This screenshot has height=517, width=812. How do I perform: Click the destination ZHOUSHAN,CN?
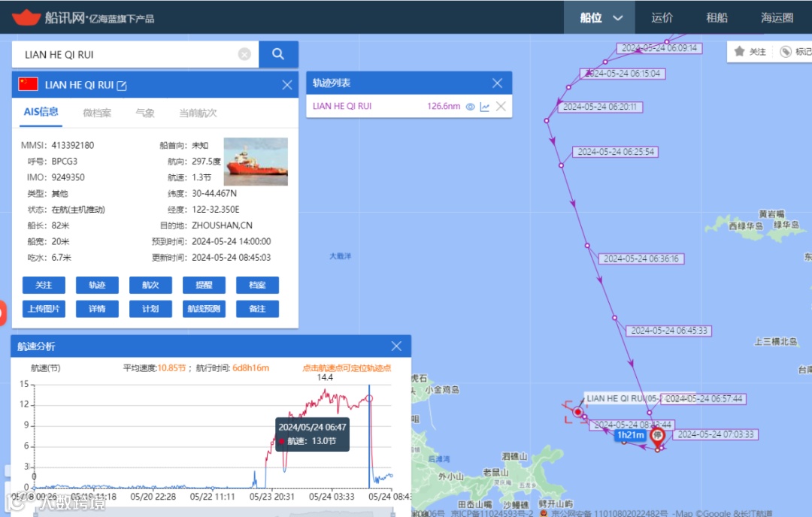[x=222, y=225]
